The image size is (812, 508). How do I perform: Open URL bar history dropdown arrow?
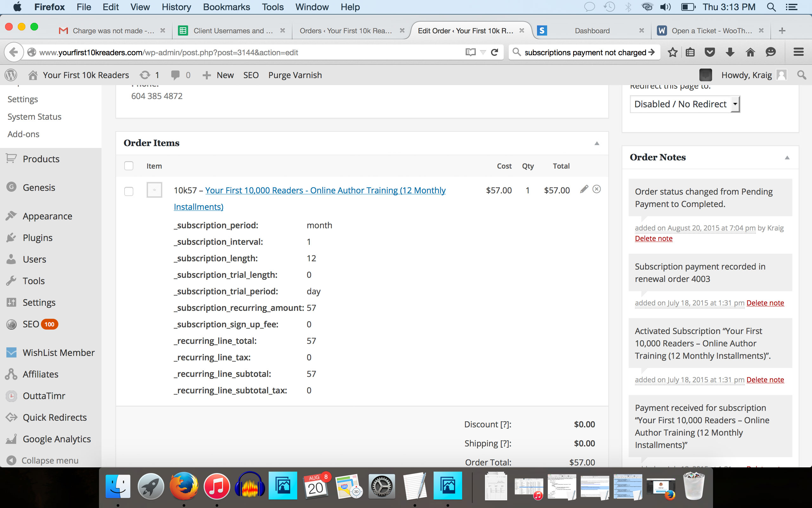(483, 52)
